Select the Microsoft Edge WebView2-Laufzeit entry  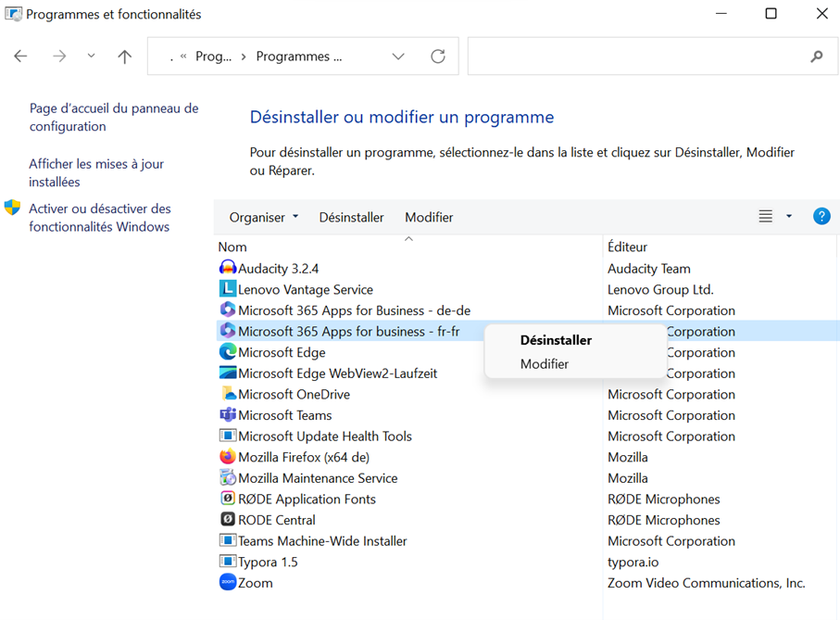click(x=337, y=373)
